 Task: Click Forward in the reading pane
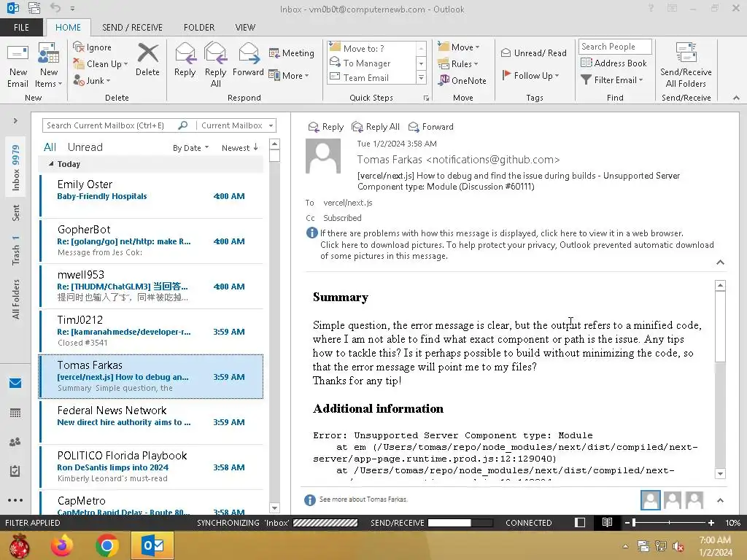click(x=430, y=127)
